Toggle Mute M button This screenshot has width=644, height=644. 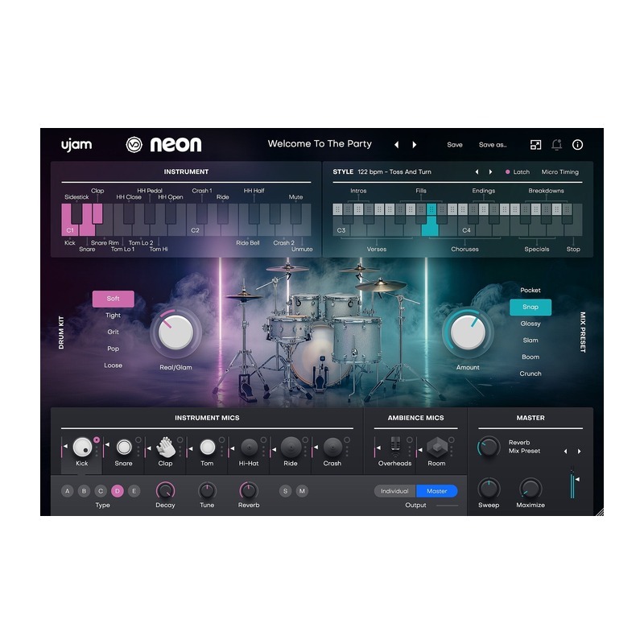coord(303,491)
